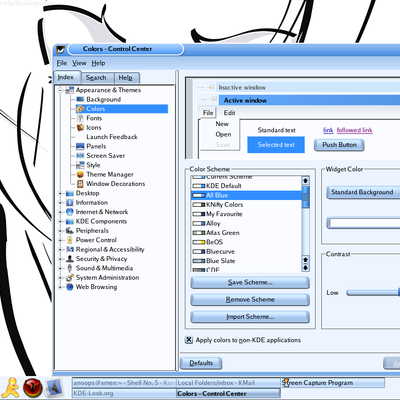Click the Style module icon

tap(80, 165)
